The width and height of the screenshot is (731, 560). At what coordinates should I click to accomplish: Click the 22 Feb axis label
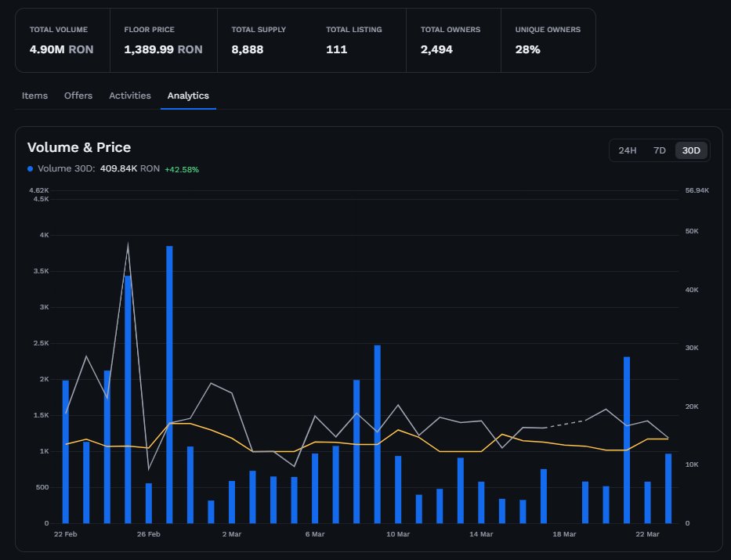pos(66,534)
